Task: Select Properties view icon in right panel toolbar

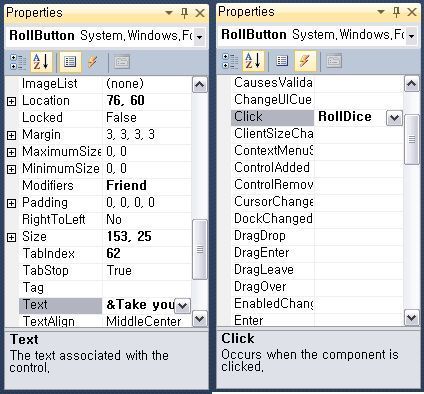Action: pyautogui.click(x=282, y=61)
